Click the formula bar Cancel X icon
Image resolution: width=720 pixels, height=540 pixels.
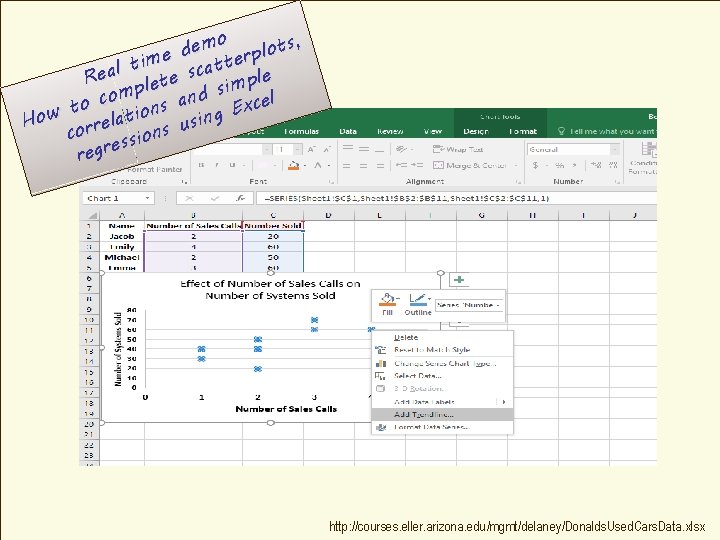pos(189,198)
